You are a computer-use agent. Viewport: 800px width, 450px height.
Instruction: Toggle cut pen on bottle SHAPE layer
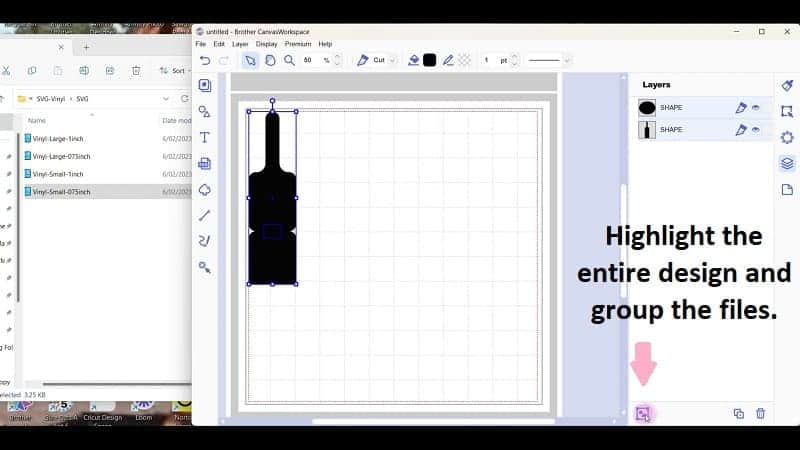pyautogui.click(x=741, y=130)
